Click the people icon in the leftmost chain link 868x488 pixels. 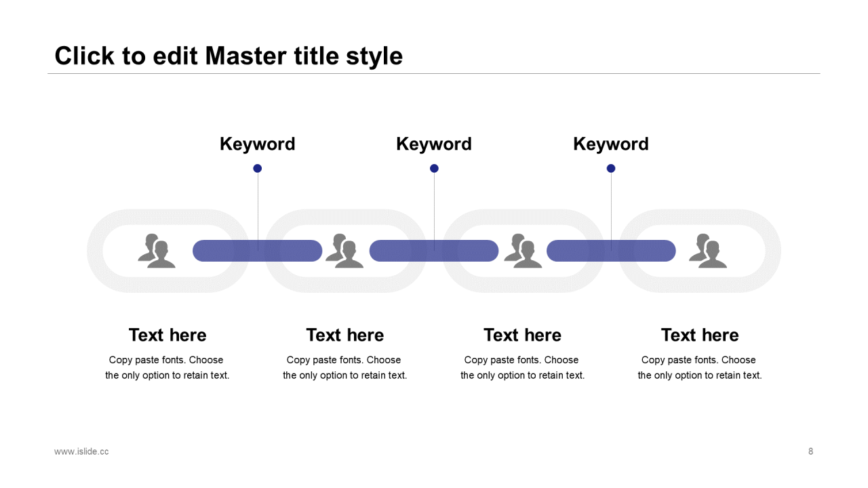tap(157, 251)
